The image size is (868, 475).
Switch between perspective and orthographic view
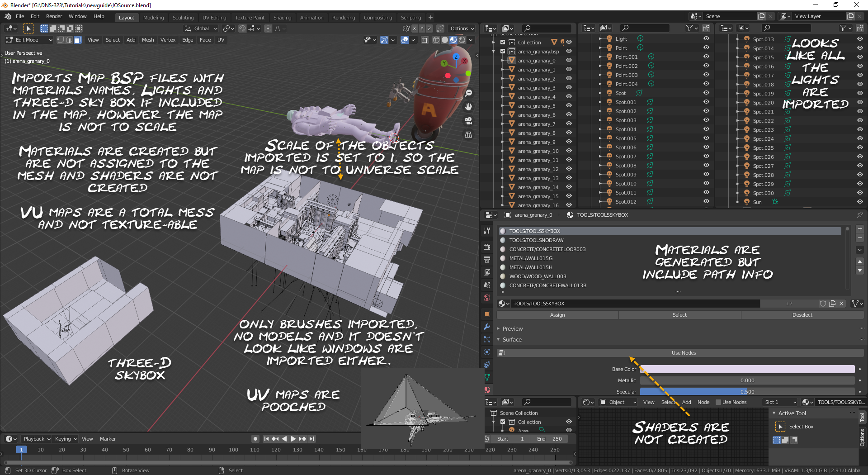[469, 135]
